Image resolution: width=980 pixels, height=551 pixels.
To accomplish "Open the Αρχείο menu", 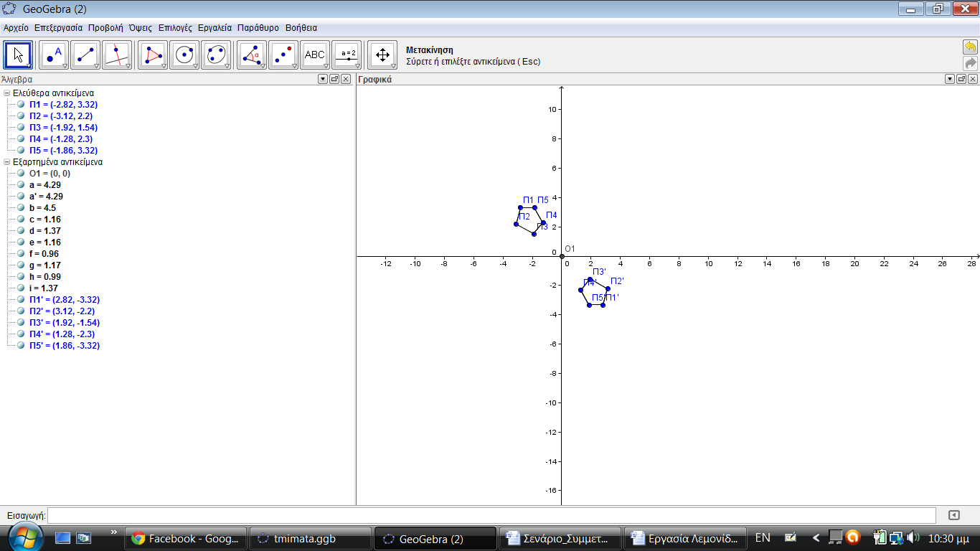I will [x=16, y=28].
